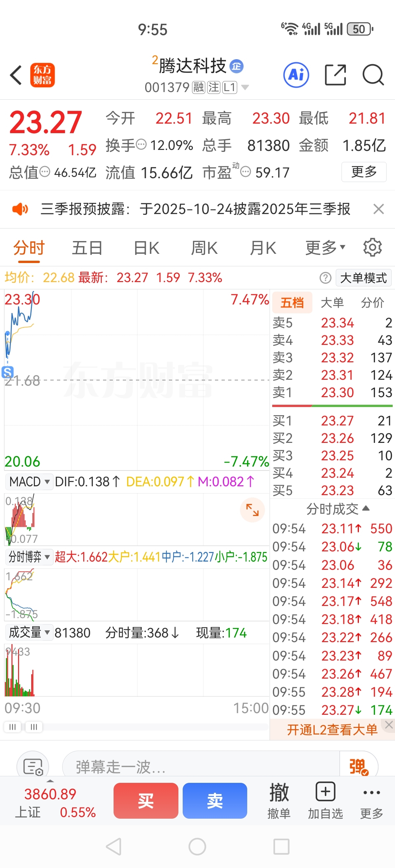Tap the help question mark icon
Screen dimensions: 395x868
pyautogui.click(x=325, y=278)
